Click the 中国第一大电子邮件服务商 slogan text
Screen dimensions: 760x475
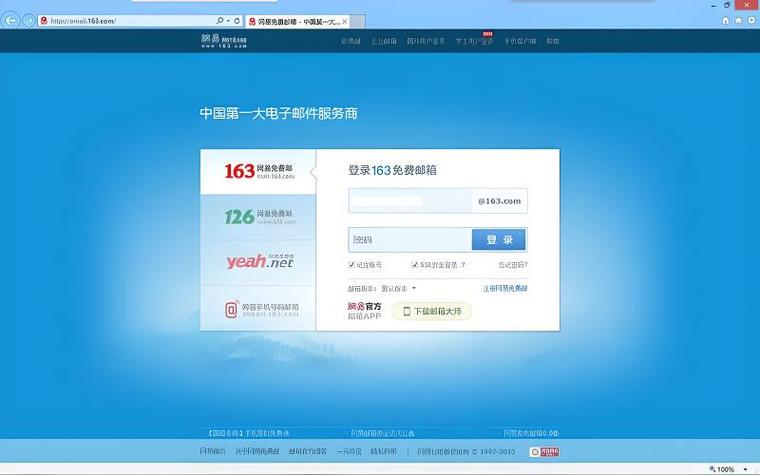[x=279, y=113]
